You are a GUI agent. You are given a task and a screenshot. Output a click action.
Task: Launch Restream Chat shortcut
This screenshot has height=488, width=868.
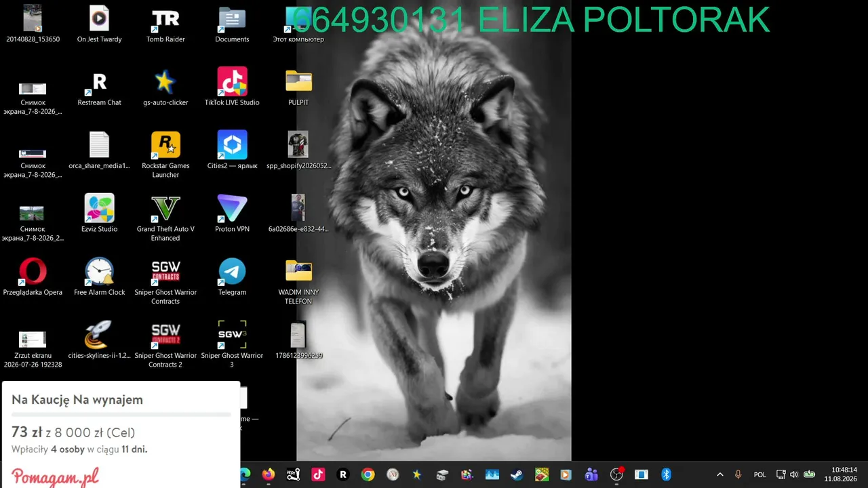99,88
